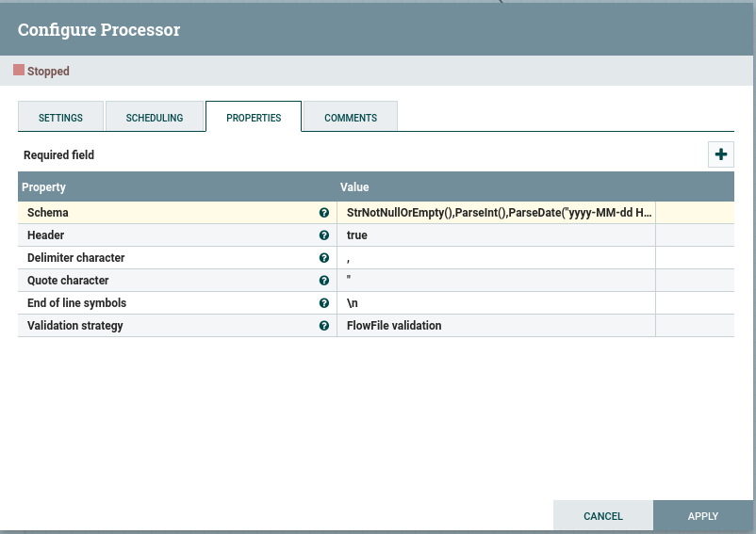Click the Required field label
Image resolution: width=756 pixels, height=534 pixels.
click(x=58, y=155)
